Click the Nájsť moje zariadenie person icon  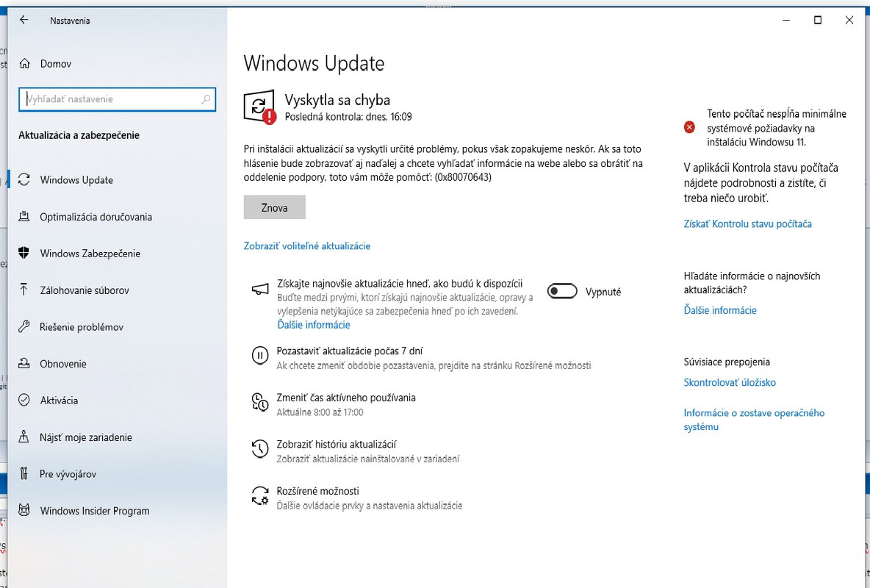coord(24,437)
